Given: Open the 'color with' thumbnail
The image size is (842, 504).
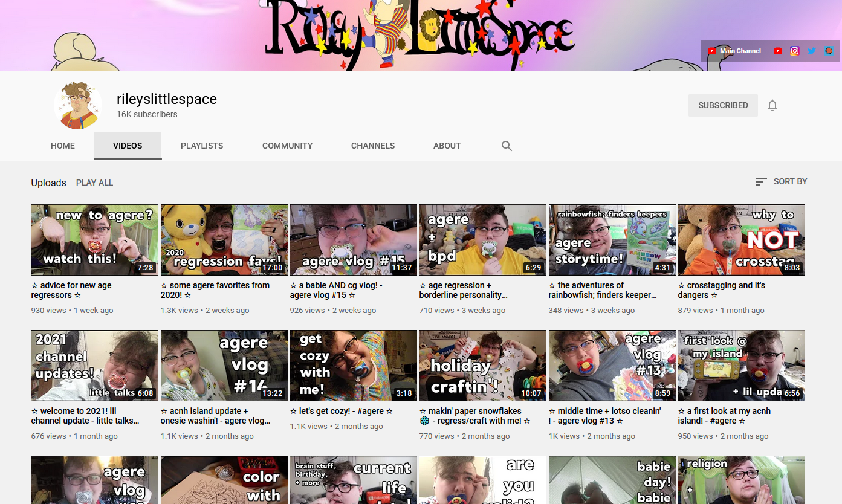Looking at the screenshot, I should pyautogui.click(x=224, y=480).
